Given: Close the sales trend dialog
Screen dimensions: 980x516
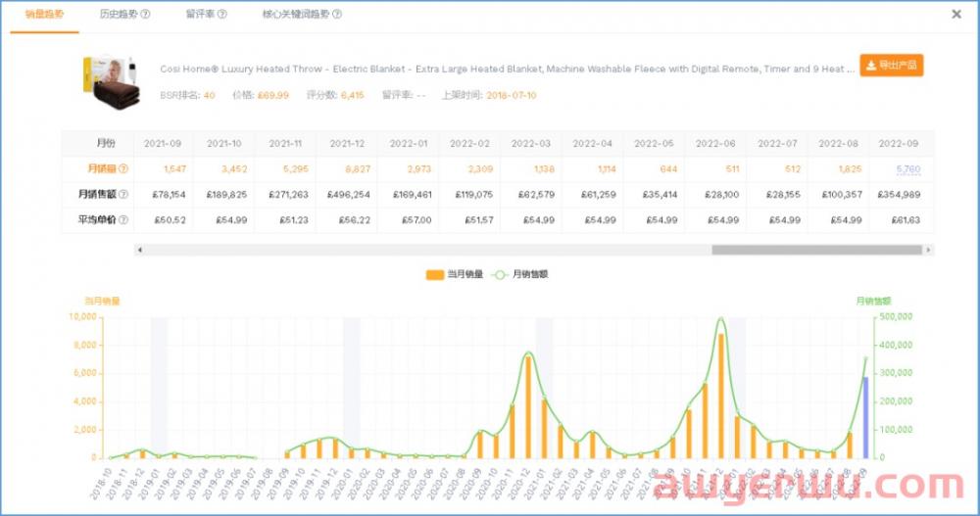Looking at the screenshot, I should pos(956,14).
